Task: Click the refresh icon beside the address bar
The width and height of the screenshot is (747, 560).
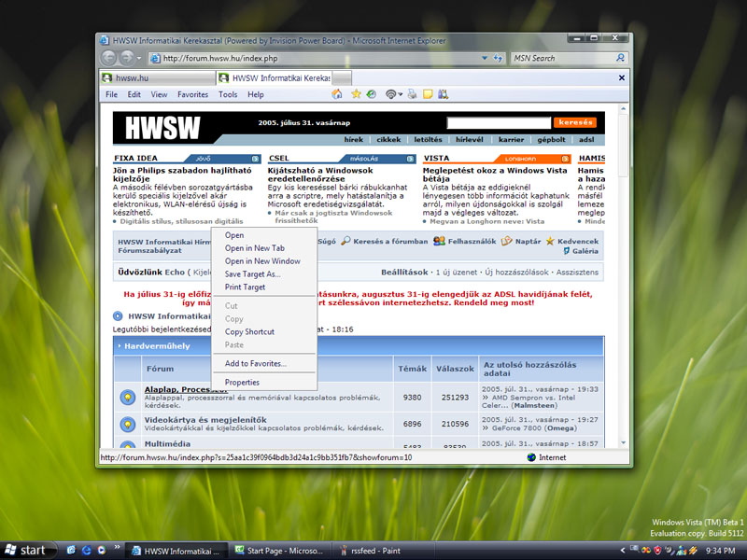Action: coord(498,58)
